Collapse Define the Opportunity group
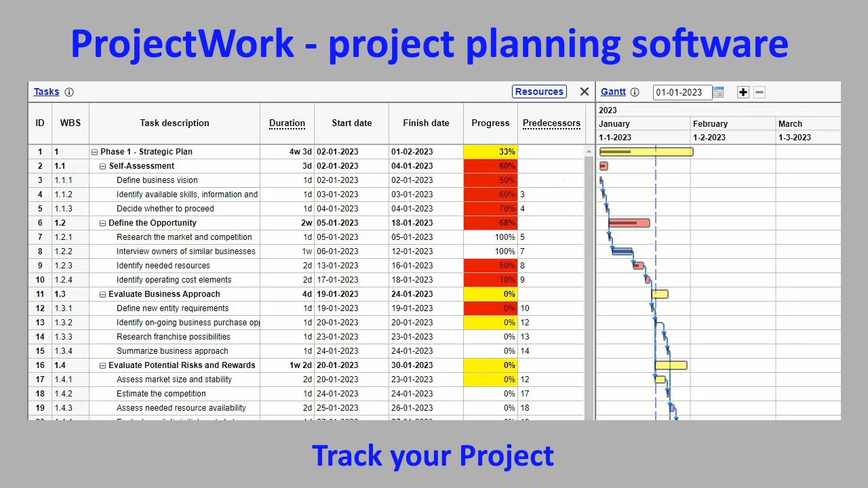 click(103, 224)
